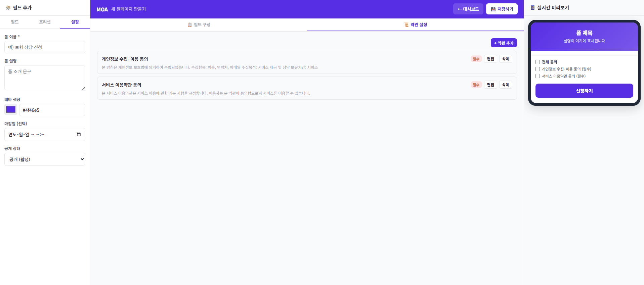This screenshot has width=644, height=285.
Task: Check the 전체 동의 checkbox
Action: (x=538, y=62)
